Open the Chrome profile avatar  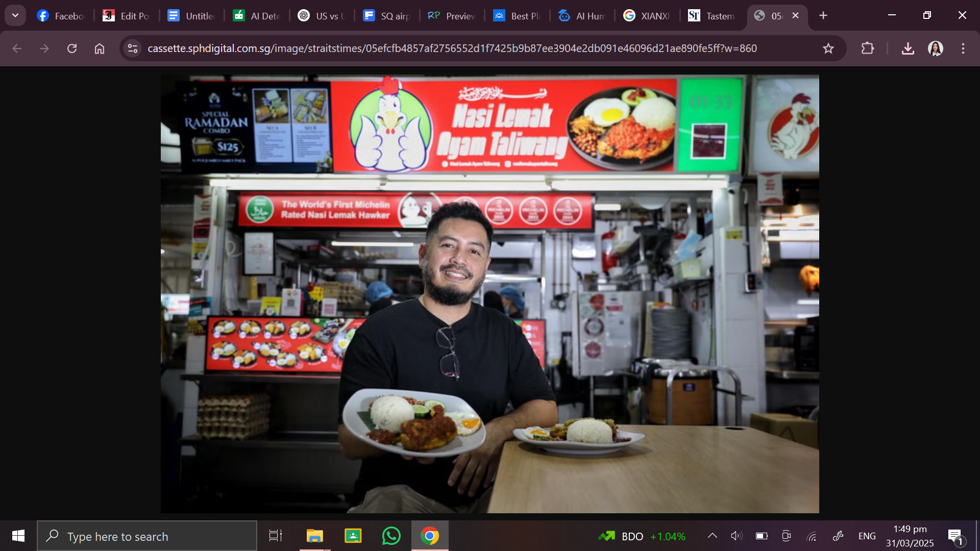(x=936, y=48)
